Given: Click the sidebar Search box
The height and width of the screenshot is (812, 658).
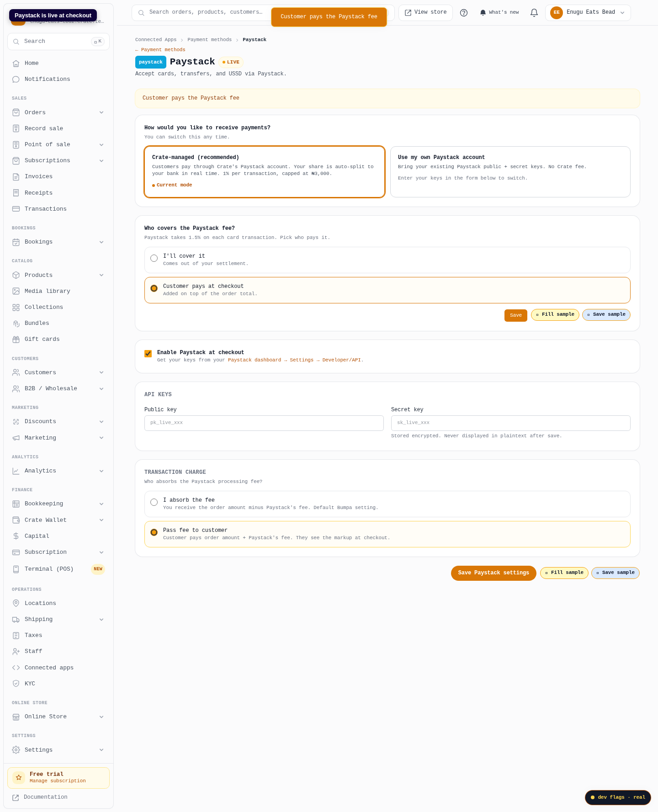Looking at the screenshot, I should pos(58,42).
